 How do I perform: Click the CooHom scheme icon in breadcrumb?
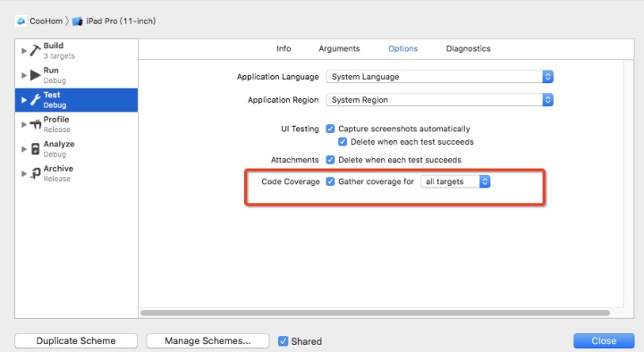[x=21, y=21]
